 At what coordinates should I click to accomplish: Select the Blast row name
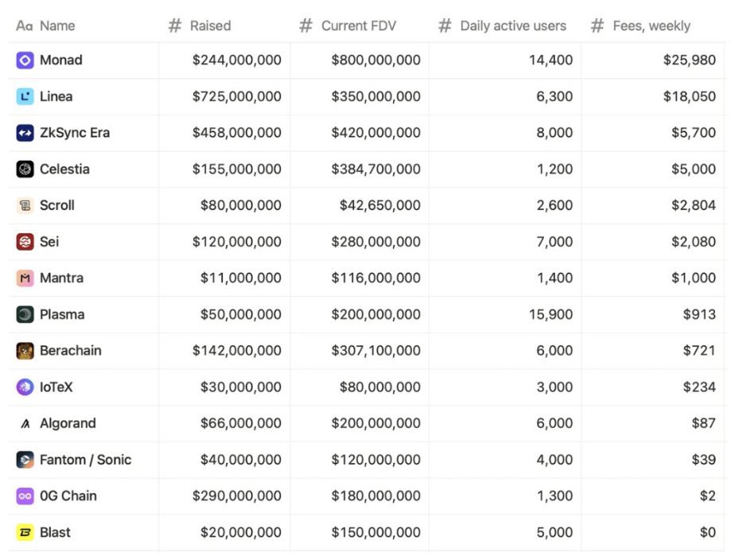coord(55,532)
